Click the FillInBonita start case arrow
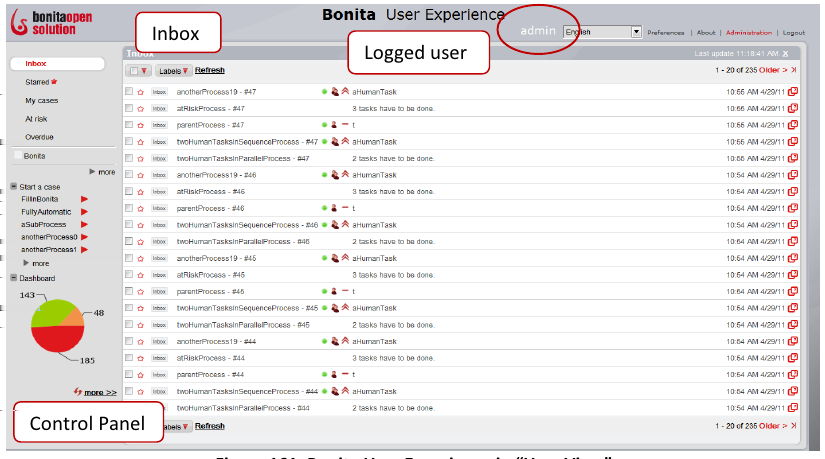825x459 pixels. (84, 199)
